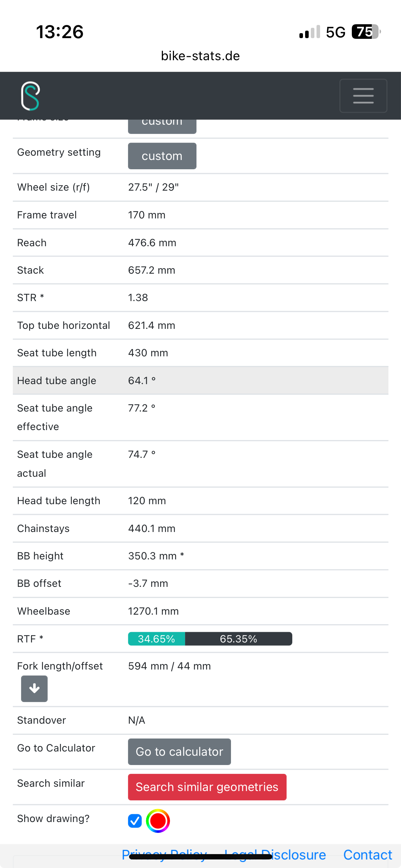Tap the battery indicator in status bar
The width and height of the screenshot is (401, 868).
pyautogui.click(x=366, y=32)
